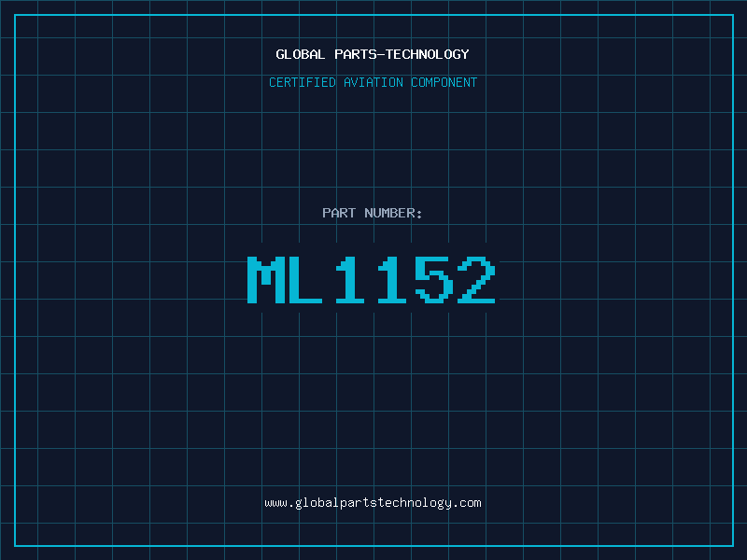This screenshot has width=747, height=560.
Task: Open the www.globalpartstechnology.com link
Action: pos(373,503)
